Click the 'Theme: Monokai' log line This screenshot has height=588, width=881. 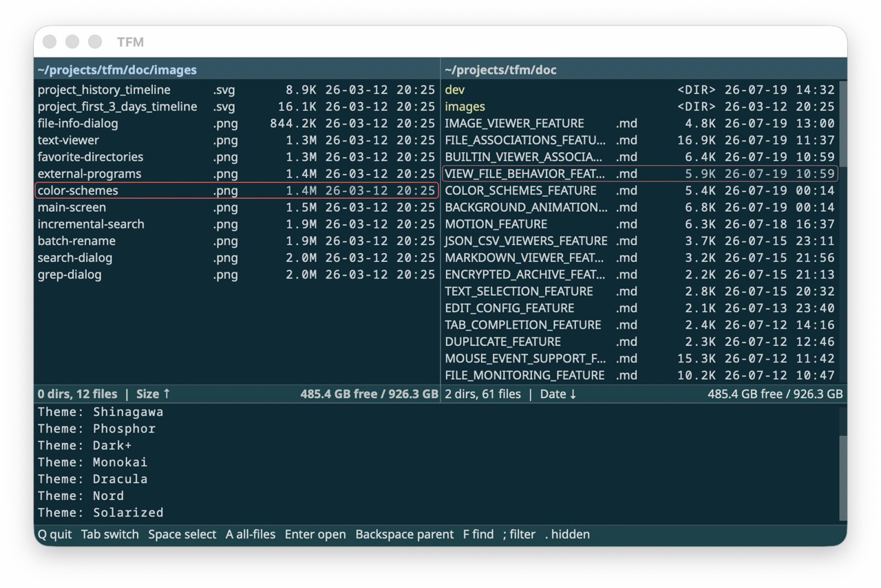pyautogui.click(x=92, y=462)
